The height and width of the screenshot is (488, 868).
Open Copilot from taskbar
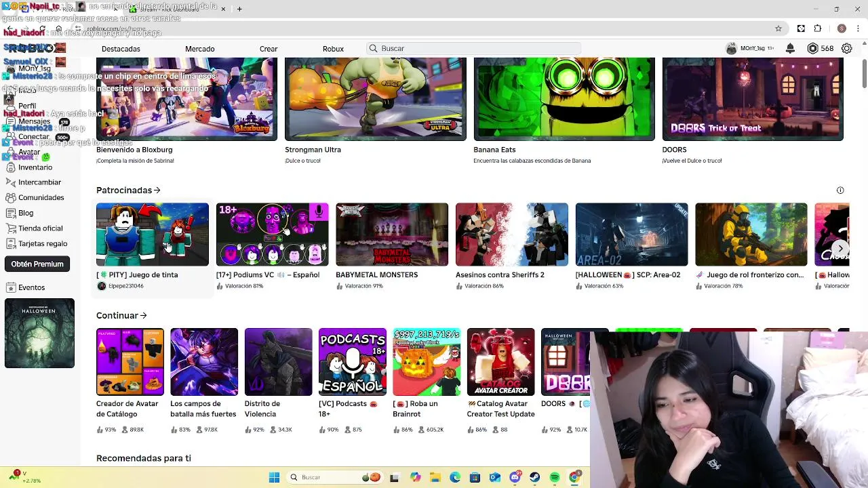pyautogui.click(x=415, y=477)
